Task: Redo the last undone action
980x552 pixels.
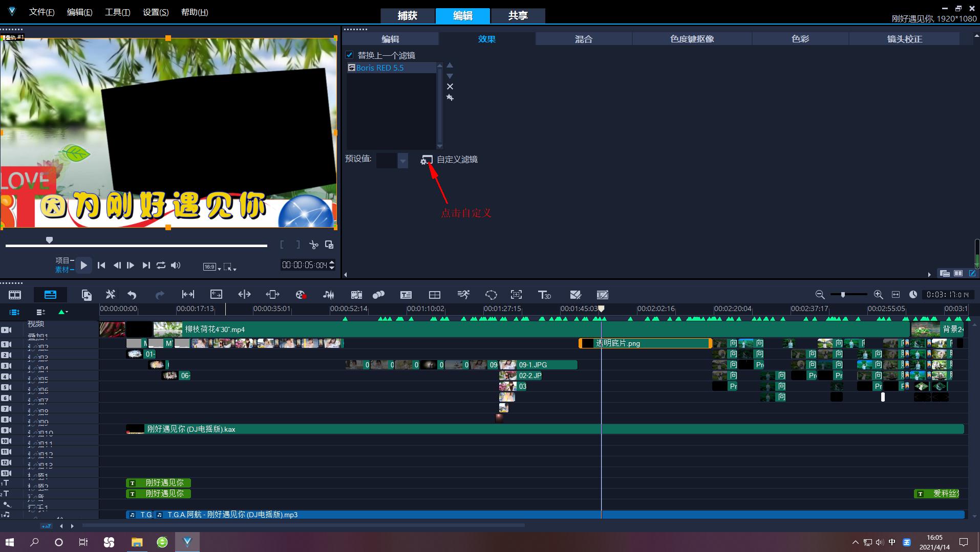Action: [160, 295]
